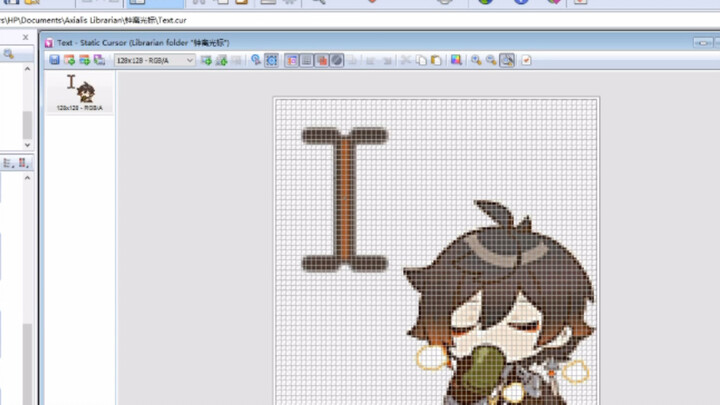Toggle the red overlay display button

(x=322, y=60)
